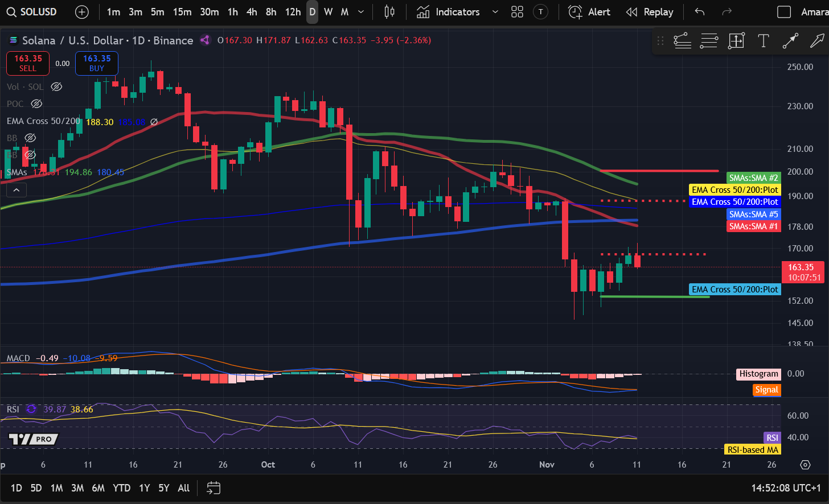Viewport: 829px width, 504px height.
Task: Toggle visibility of POC indicator
Action: coord(36,104)
